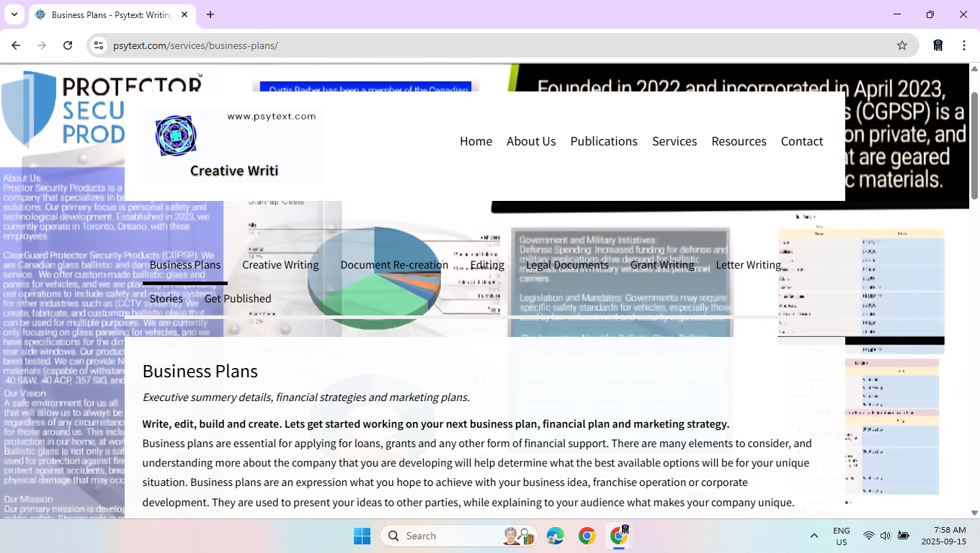Open the ENG US language switcher

pyautogui.click(x=841, y=536)
